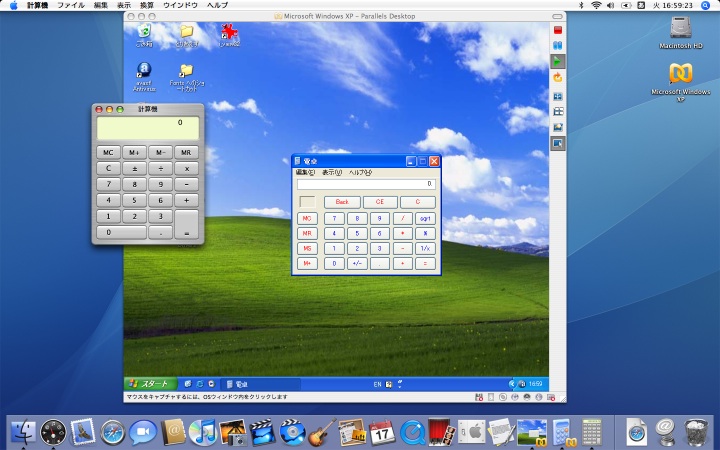This screenshot has width=720, height=450.
Task: Click the Mac calculator display field
Action: (148, 128)
